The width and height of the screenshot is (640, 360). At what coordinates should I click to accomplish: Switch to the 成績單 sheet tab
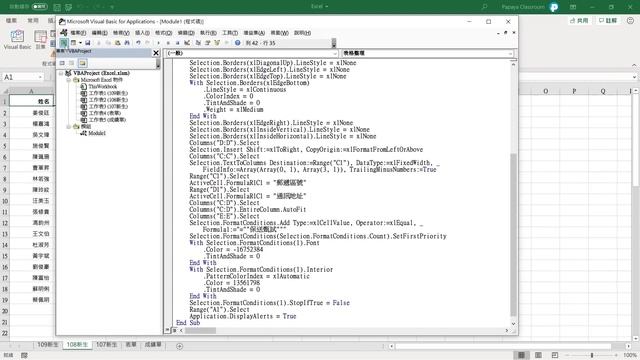coord(153,345)
